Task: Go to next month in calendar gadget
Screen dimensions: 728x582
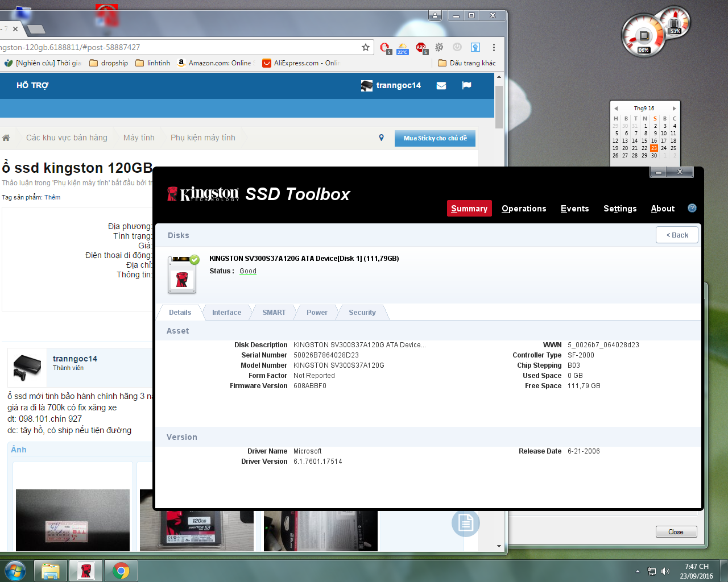Action: coord(675,108)
